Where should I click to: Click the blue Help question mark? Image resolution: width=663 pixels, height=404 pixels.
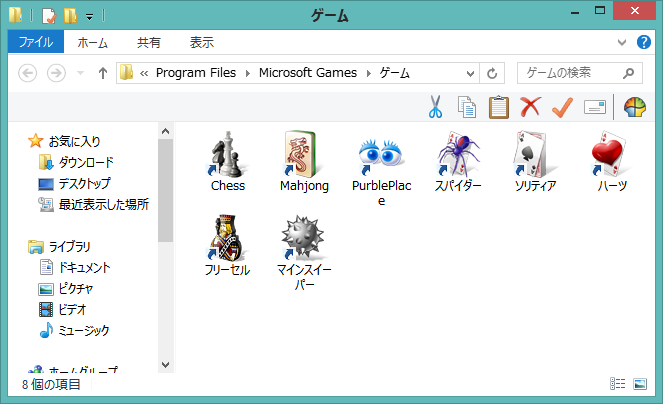point(644,42)
